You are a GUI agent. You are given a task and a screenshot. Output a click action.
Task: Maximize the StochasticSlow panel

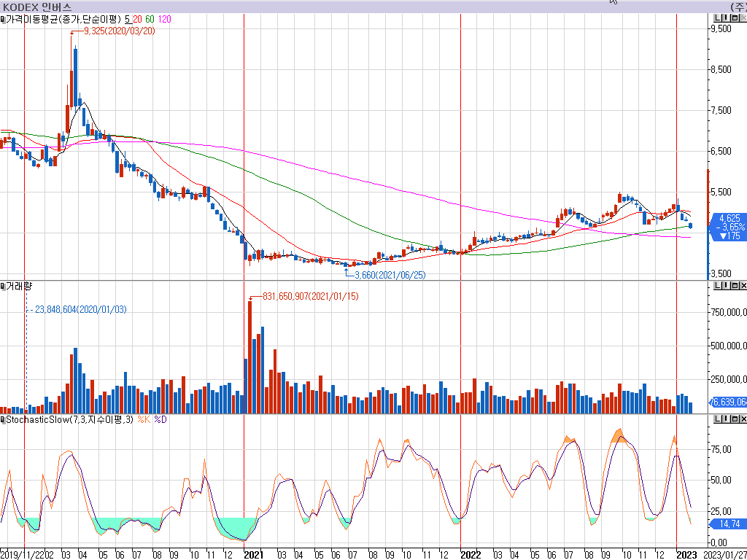[735, 419]
